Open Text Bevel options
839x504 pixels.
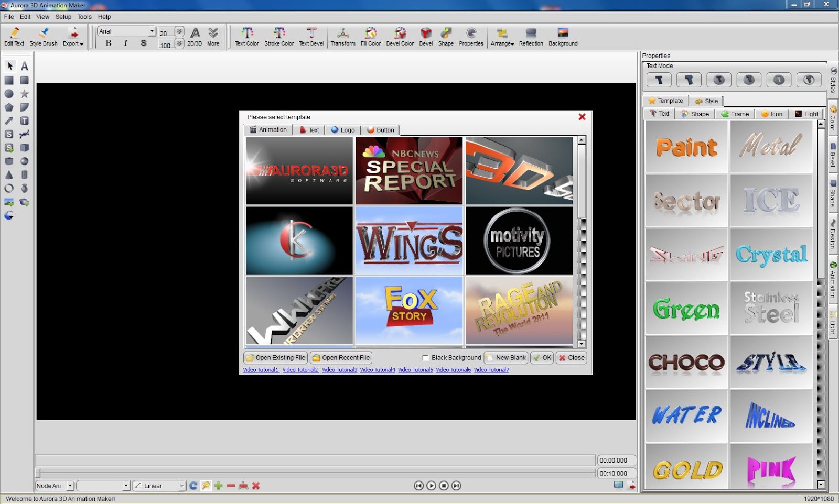(x=311, y=37)
